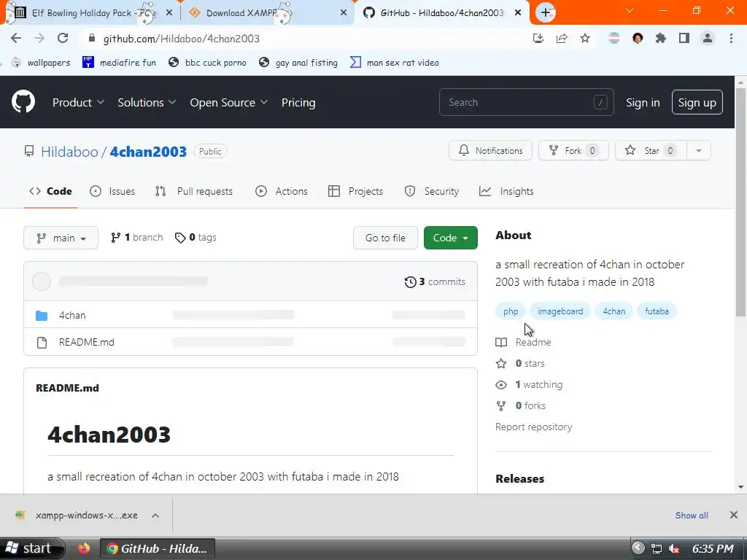Image resolution: width=747 pixels, height=560 pixels.
Task: Click the Sign up button
Action: click(x=697, y=102)
